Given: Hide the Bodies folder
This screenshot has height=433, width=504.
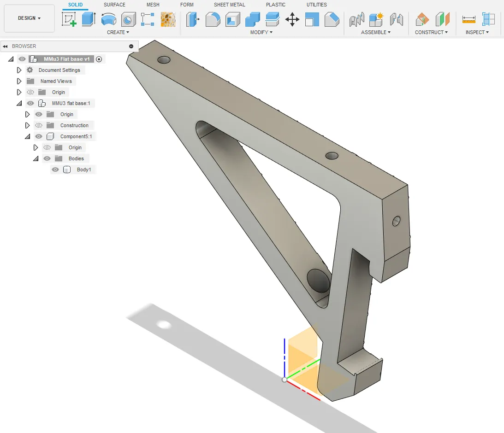Looking at the screenshot, I should [47, 158].
